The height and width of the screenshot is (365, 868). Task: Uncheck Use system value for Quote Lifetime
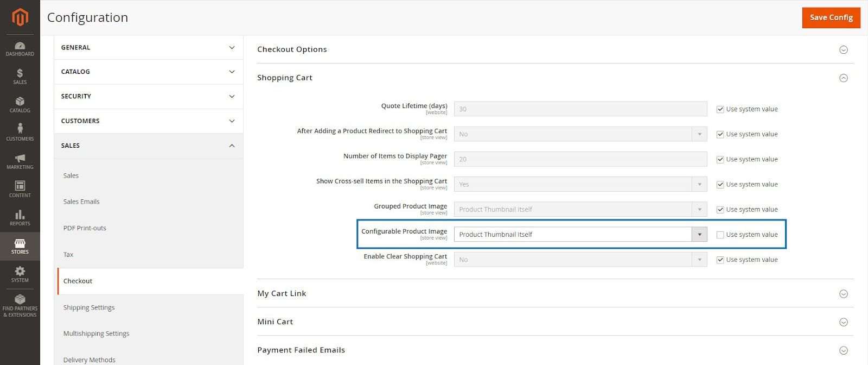click(x=720, y=109)
